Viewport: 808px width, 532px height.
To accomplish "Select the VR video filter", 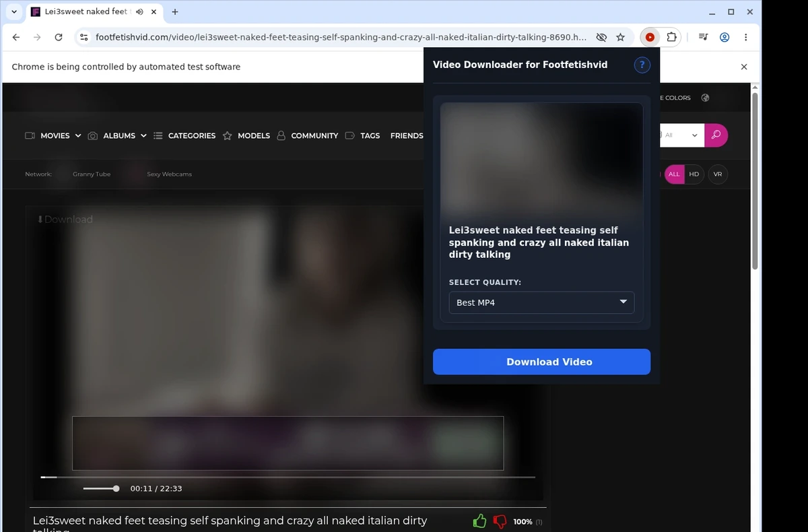I will coord(718,174).
